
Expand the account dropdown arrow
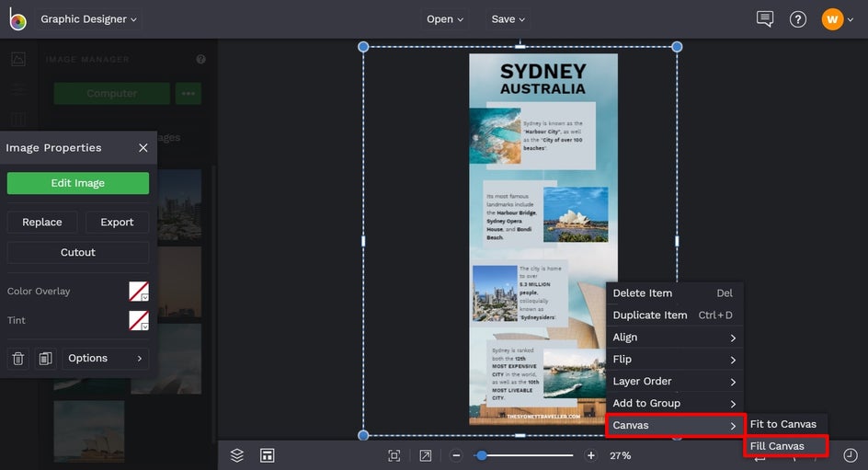851,20
